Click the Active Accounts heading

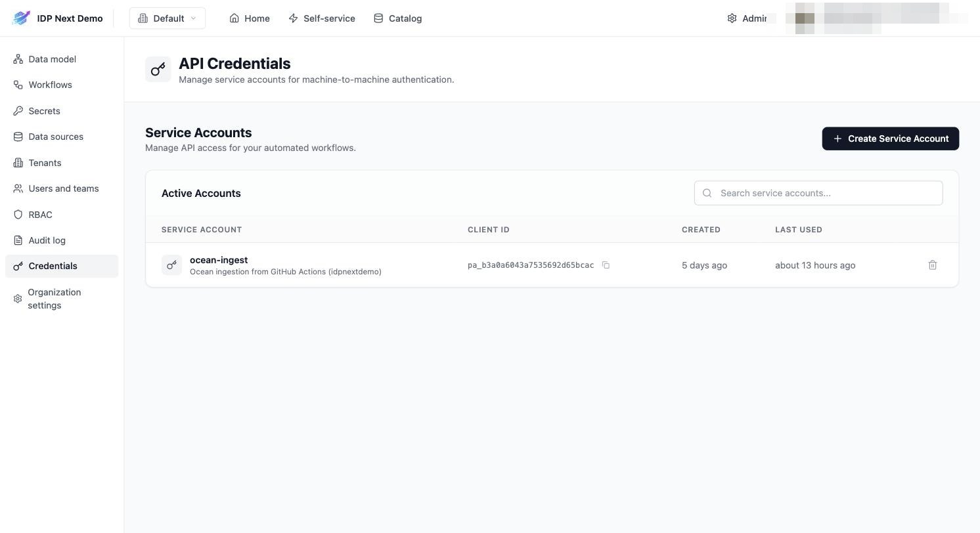[x=201, y=193]
